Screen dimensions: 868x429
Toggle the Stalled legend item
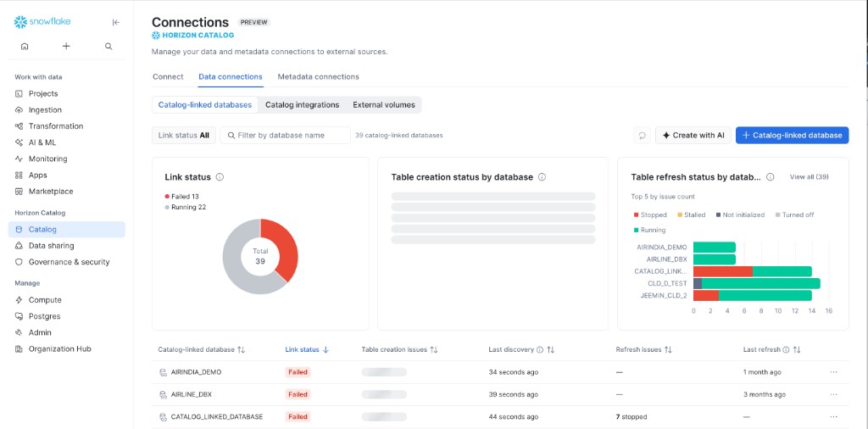pyautogui.click(x=690, y=214)
